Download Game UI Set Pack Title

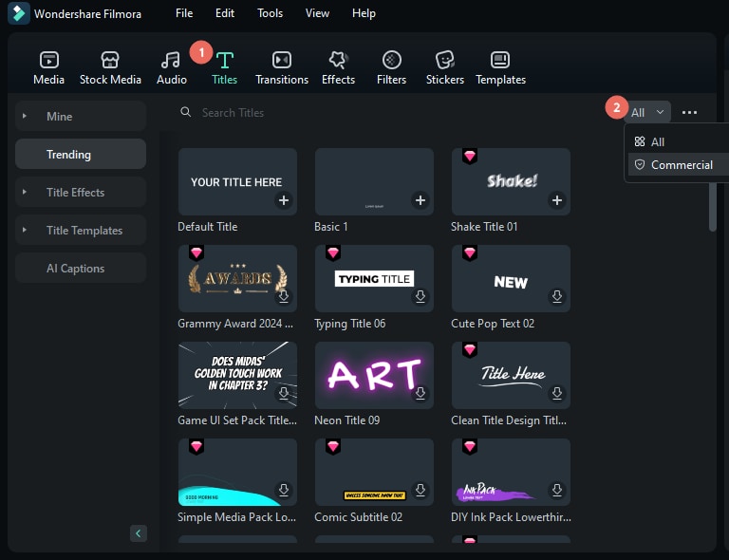coord(284,393)
